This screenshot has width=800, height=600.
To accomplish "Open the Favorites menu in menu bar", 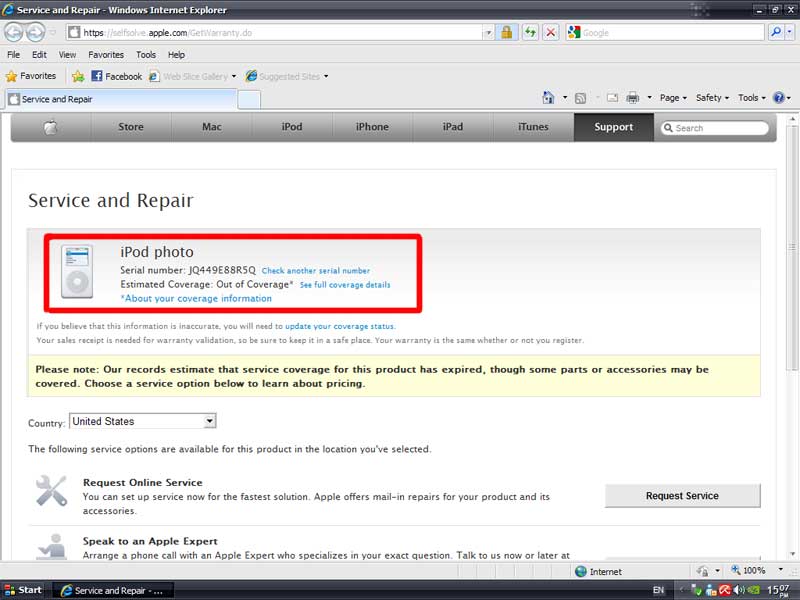I will click(x=106, y=54).
